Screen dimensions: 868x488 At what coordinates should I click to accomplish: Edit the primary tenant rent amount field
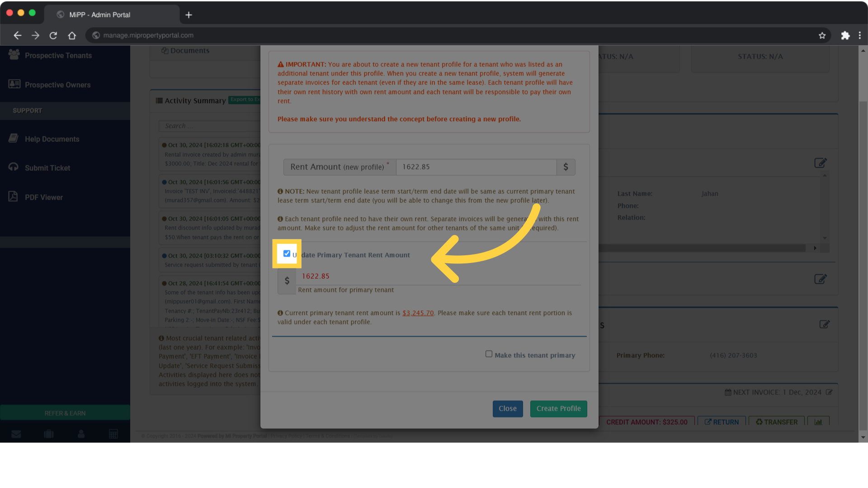[439, 276]
